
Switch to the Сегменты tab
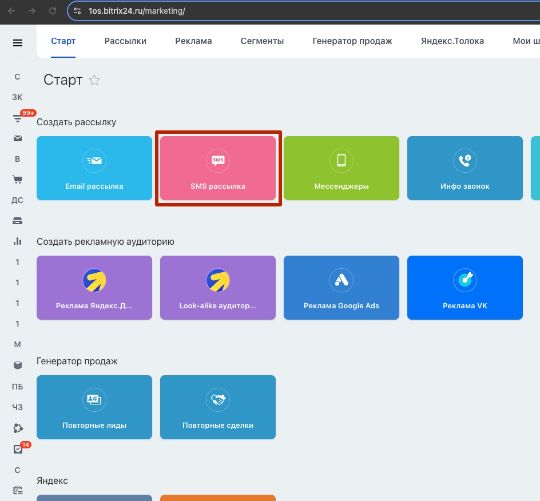(x=262, y=41)
